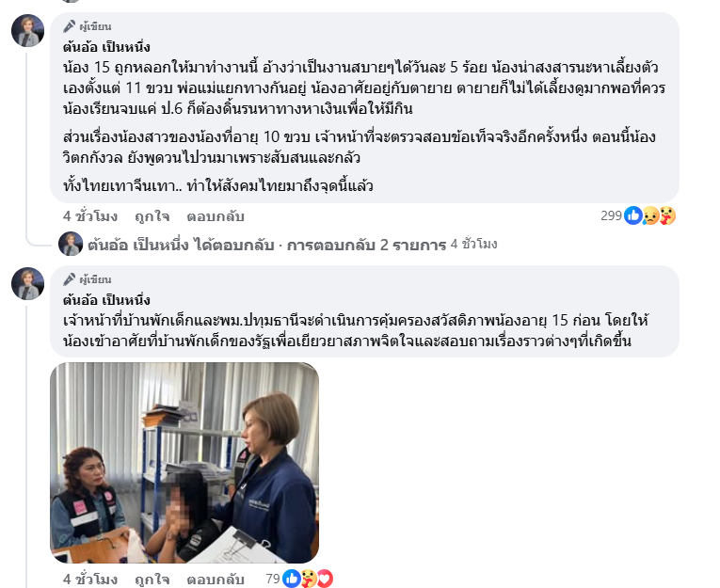The width and height of the screenshot is (720, 588).
Task: Click the author pencil badge on first comment
Action: (x=70, y=26)
